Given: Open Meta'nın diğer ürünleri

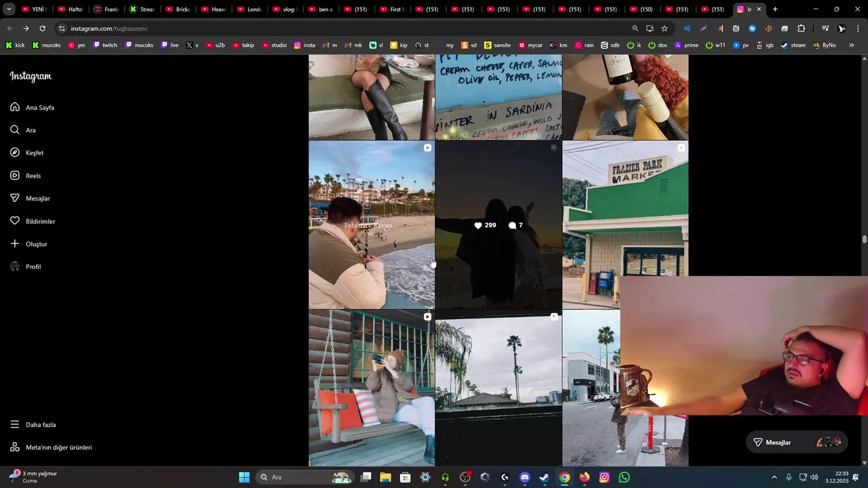Looking at the screenshot, I should coord(51,447).
